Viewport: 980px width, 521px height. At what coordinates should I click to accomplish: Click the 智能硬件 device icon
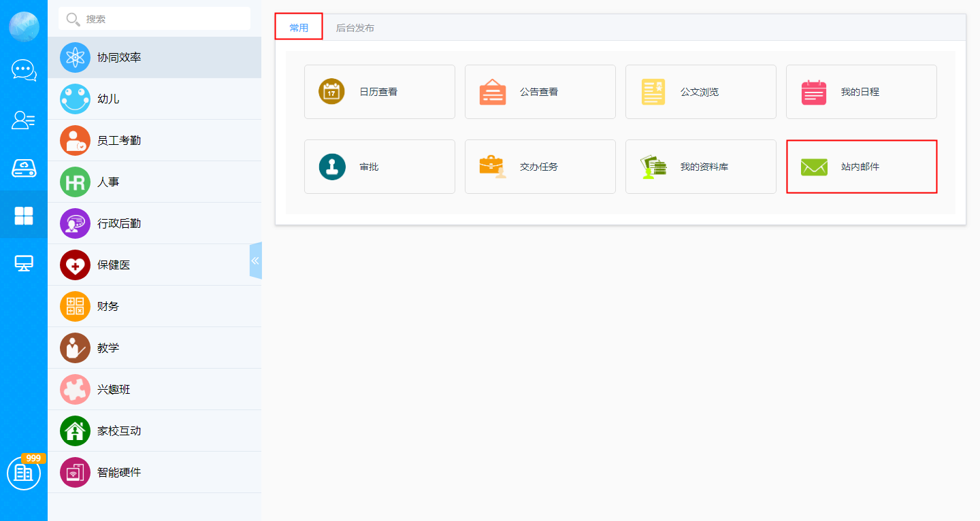coord(75,472)
